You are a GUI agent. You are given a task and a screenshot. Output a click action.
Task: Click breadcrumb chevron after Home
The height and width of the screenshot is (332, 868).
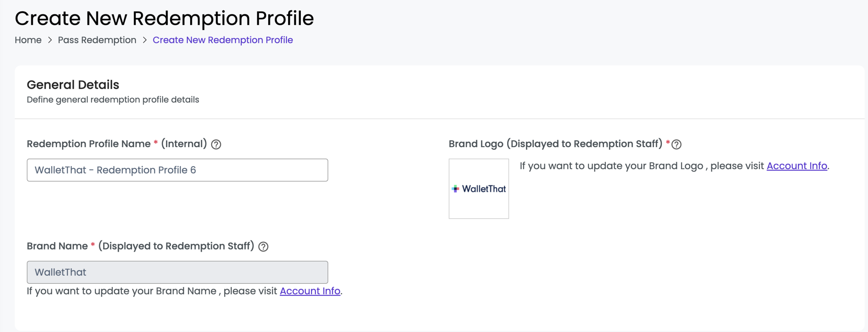[50, 40]
